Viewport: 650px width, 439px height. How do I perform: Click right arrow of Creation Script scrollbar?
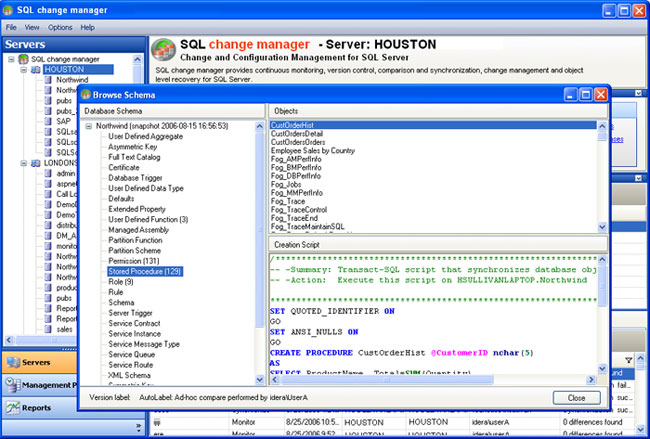pyautogui.click(x=591, y=380)
